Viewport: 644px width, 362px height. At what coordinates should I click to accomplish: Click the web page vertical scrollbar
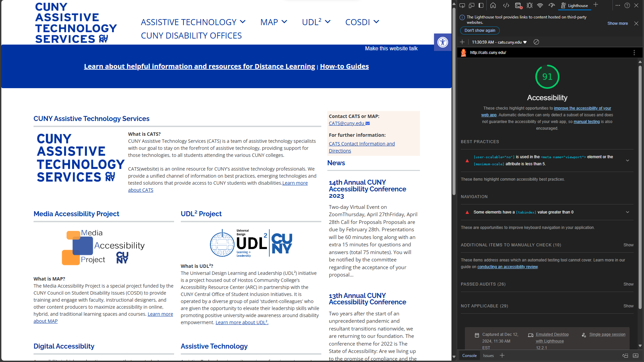(x=454, y=101)
